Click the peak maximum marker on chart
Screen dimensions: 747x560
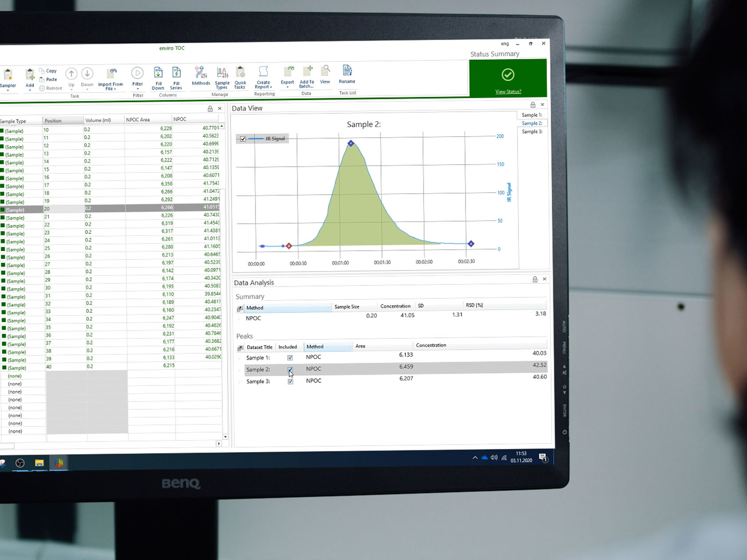tap(351, 143)
